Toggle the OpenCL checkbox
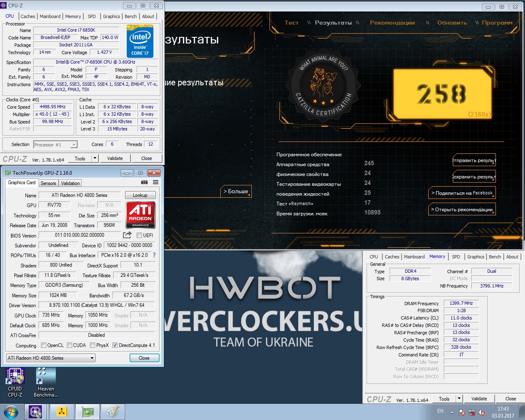The image size is (525, 420). (x=43, y=345)
